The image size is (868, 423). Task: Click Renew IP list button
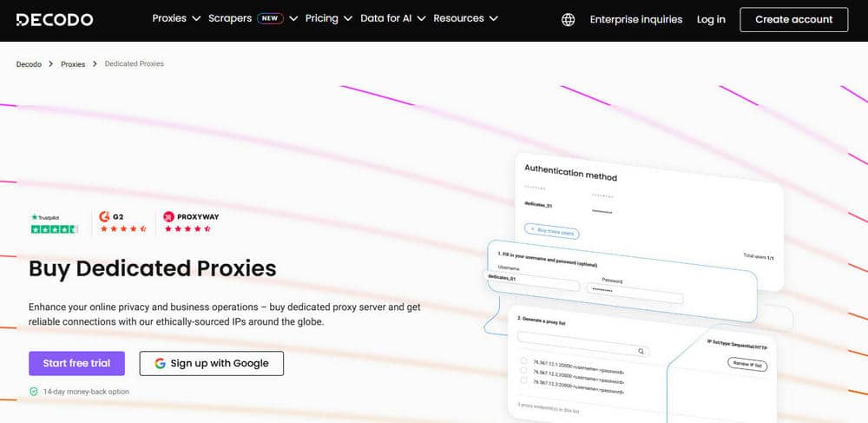[746, 365]
